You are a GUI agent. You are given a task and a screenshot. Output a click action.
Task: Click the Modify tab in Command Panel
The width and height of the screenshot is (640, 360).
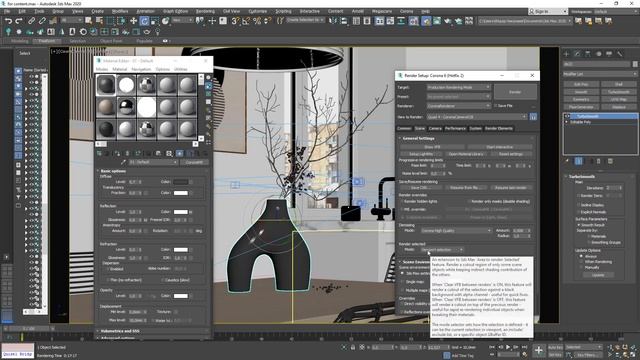[x=577, y=53]
